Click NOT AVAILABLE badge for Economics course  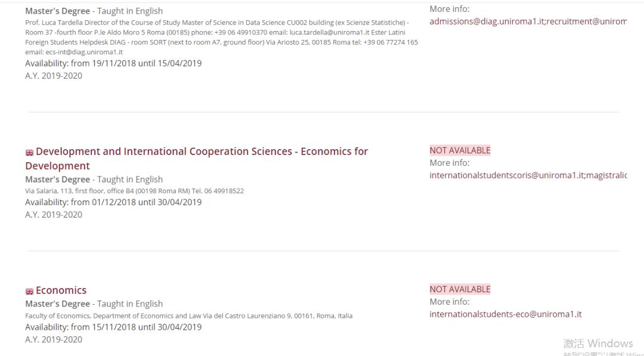(x=460, y=289)
